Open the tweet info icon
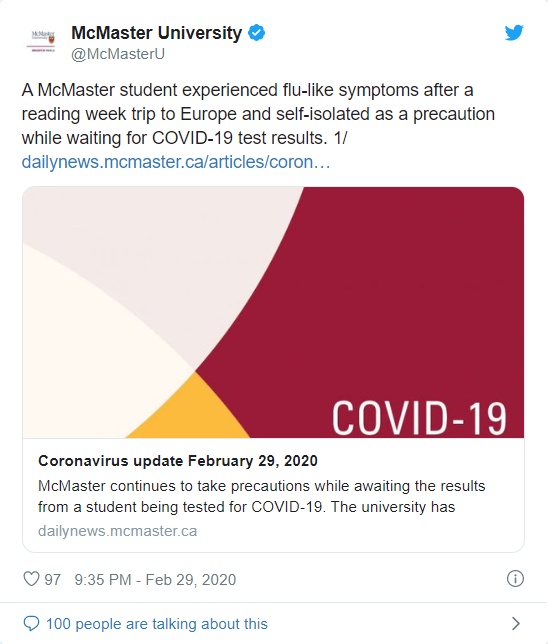Screen dimensions: 548x644 (515, 579)
